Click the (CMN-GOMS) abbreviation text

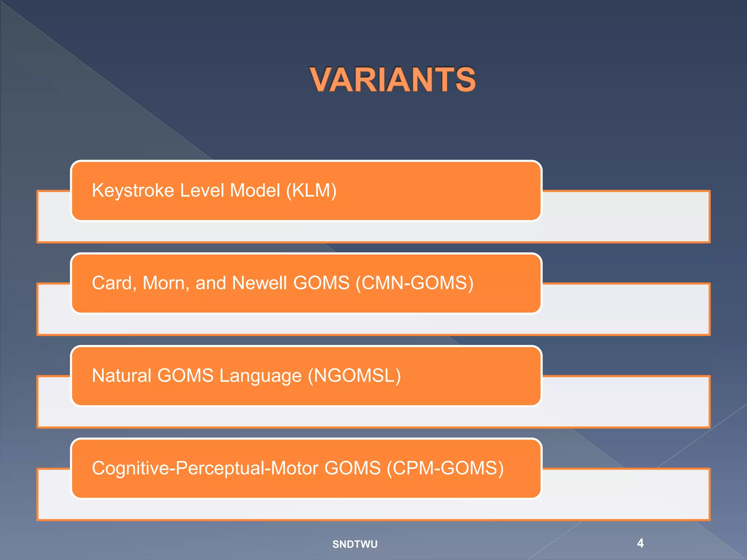coord(414,283)
